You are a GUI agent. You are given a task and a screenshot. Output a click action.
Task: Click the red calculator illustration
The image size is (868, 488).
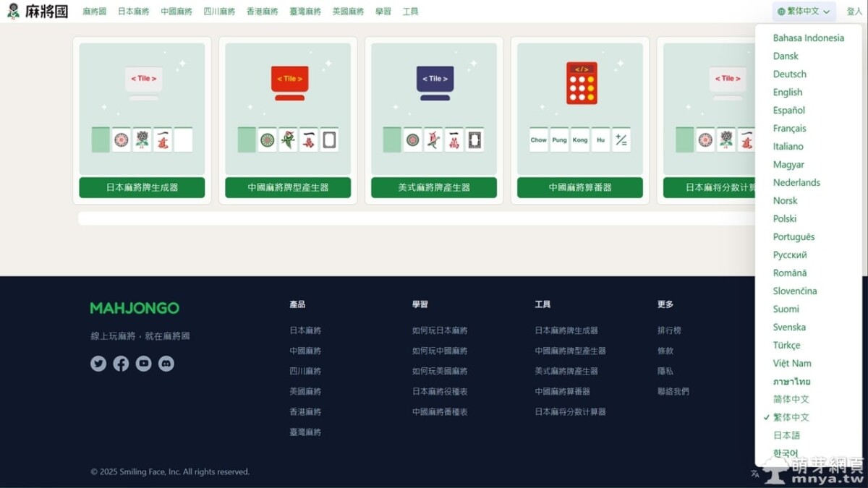[x=581, y=83]
